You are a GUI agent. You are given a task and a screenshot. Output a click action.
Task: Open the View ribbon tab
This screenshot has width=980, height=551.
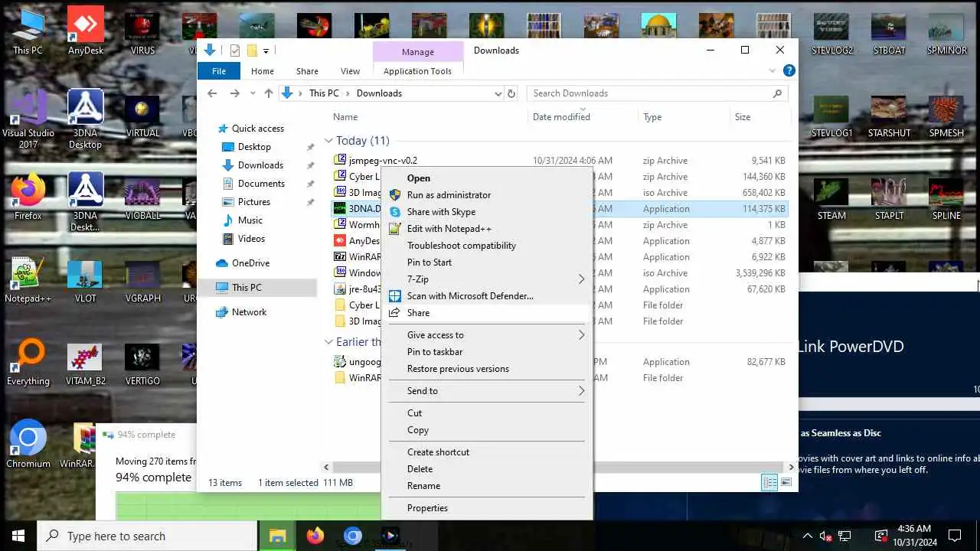coord(350,71)
